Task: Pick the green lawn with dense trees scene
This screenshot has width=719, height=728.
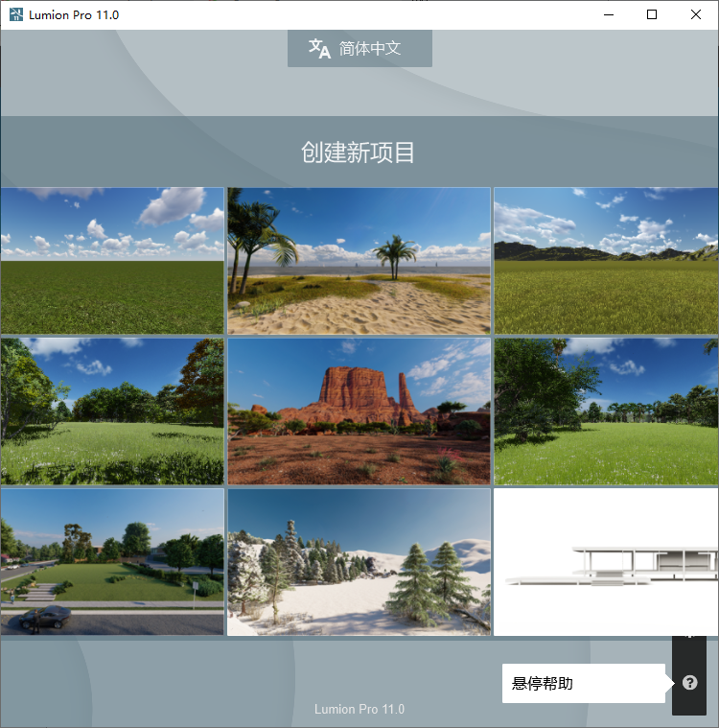Action: [x=606, y=411]
